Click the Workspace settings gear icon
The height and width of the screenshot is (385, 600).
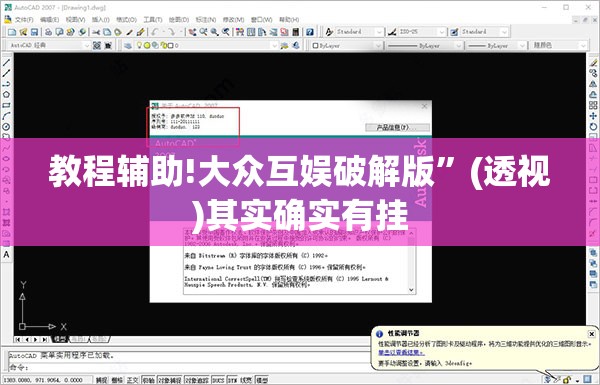[97, 46]
